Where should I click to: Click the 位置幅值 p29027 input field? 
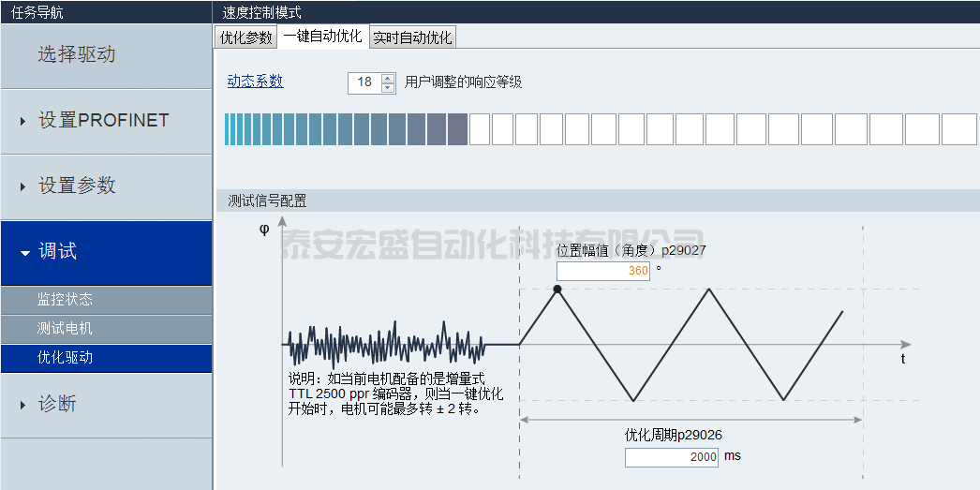click(603, 271)
